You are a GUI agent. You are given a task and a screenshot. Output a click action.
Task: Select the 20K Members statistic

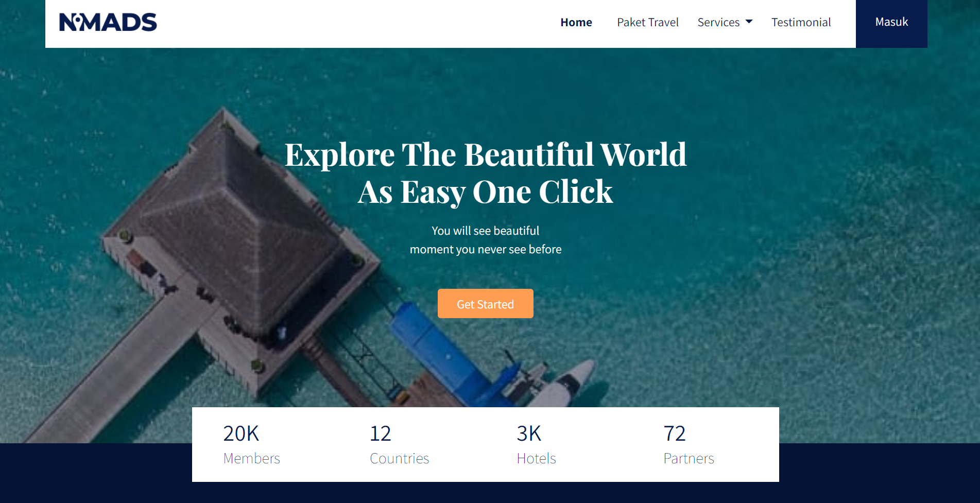[251, 445]
